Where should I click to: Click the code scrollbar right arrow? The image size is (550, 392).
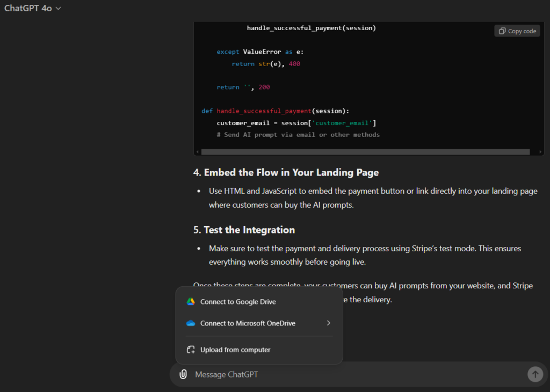(540, 152)
